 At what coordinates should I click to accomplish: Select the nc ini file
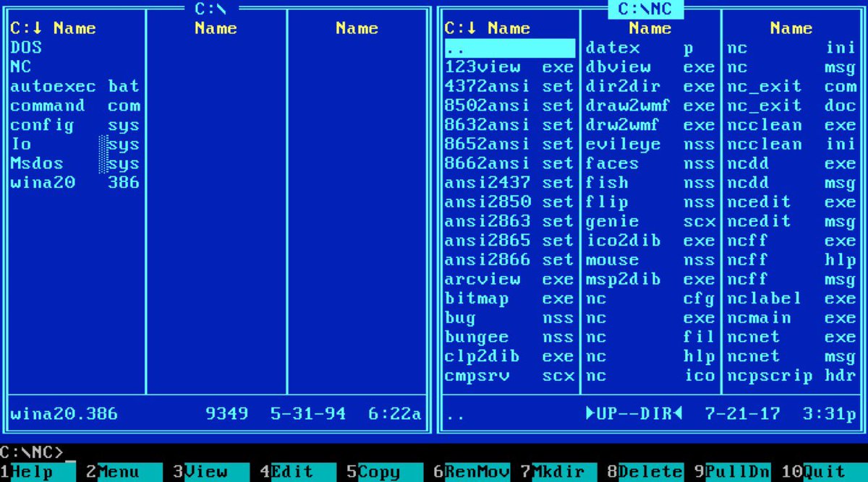[x=791, y=48]
